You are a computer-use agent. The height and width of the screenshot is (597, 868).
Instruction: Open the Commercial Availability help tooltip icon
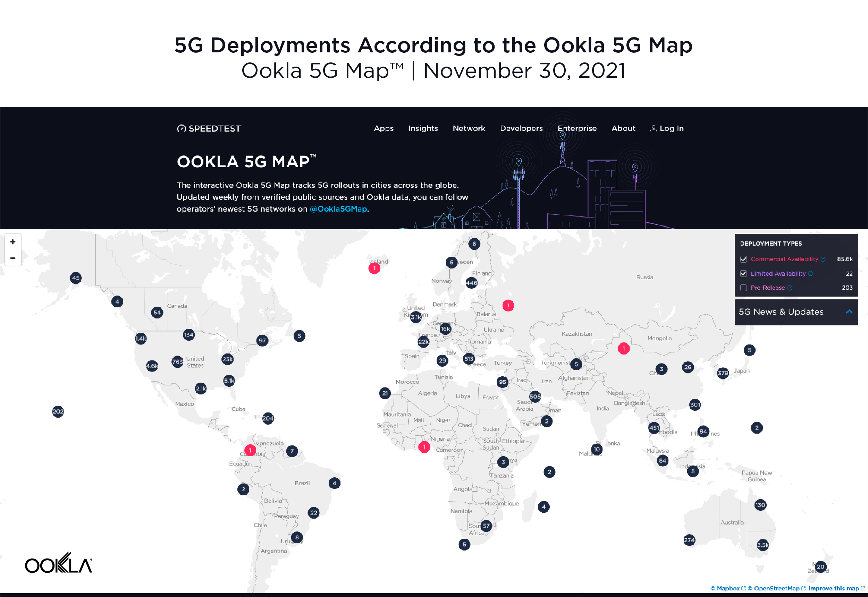pos(823,259)
